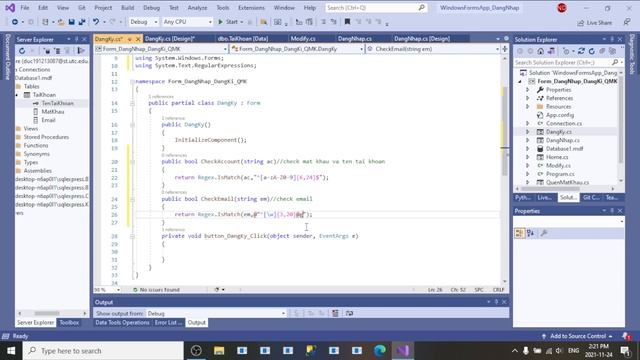
Task: Expand Connection.cs in Solution Explorer
Action: [x=527, y=123]
